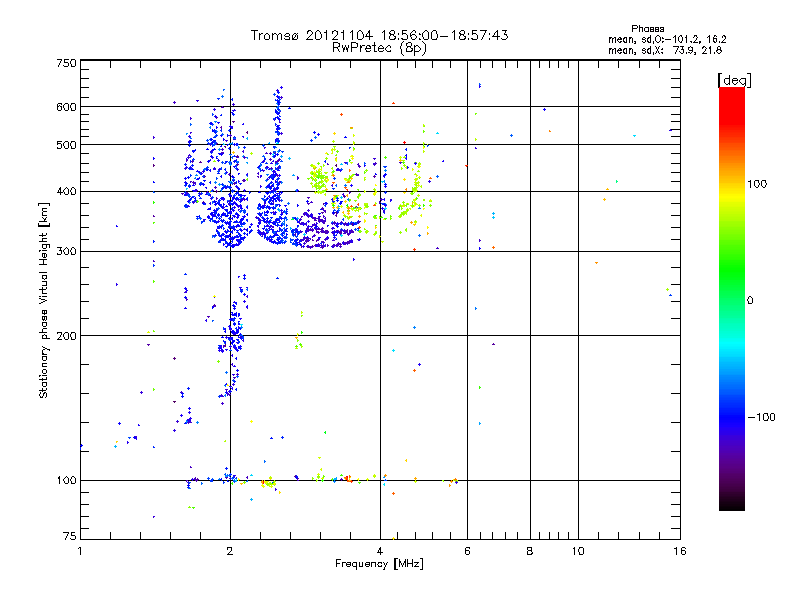Click the 'Frequency [MHz]' axis label
The image size is (800, 600).
tap(379, 564)
